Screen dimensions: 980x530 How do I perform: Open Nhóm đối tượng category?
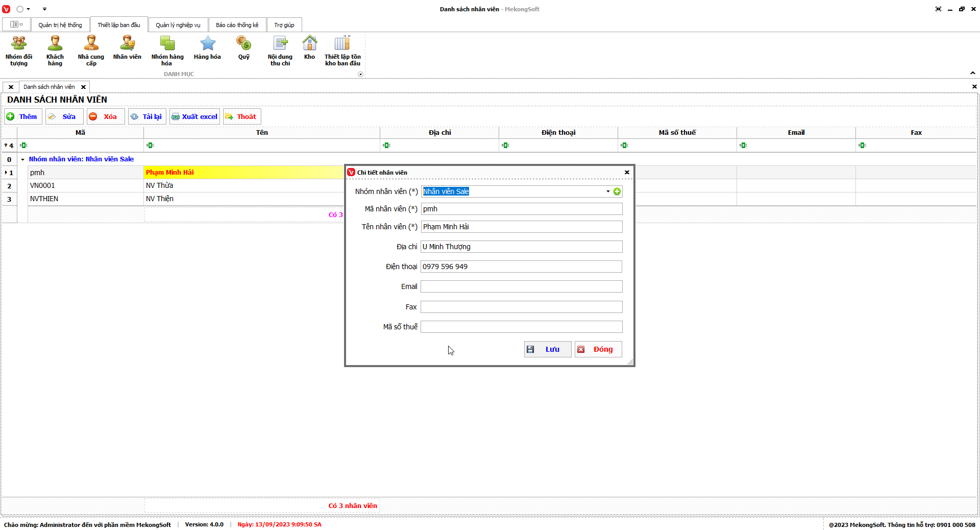(x=19, y=51)
